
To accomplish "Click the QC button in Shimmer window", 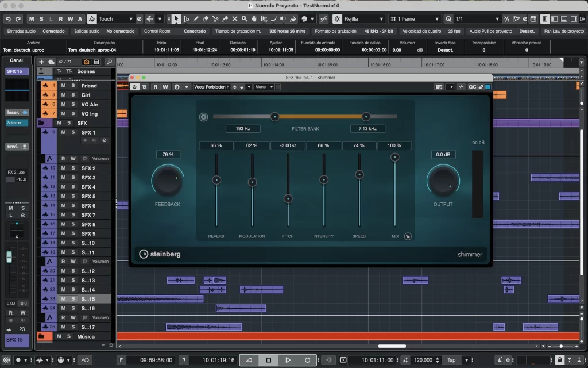I will pyautogui.click(x=472, y=87).
